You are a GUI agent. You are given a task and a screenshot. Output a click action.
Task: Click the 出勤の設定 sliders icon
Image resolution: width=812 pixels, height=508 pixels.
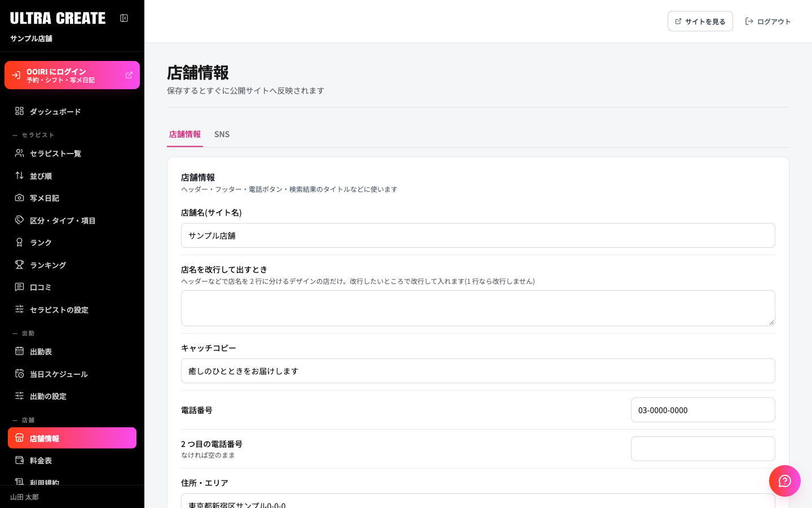[x=19, y=396]
